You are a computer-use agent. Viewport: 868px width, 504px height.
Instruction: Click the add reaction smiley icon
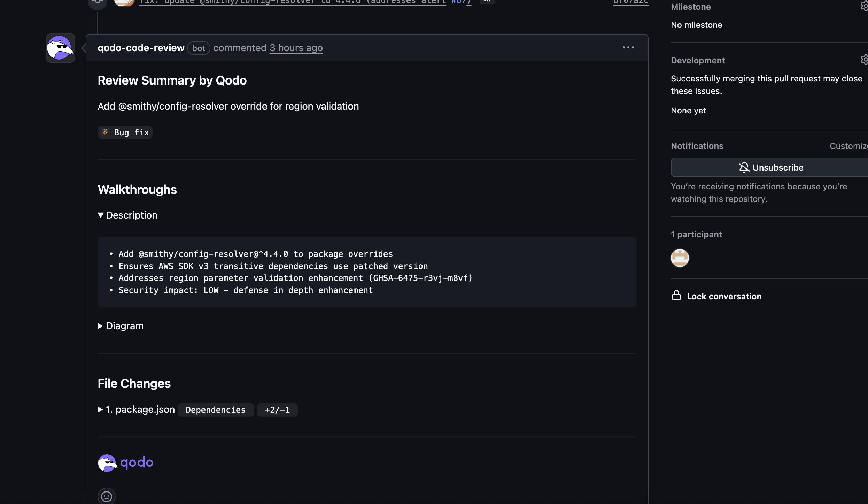(x=107, y=496)
